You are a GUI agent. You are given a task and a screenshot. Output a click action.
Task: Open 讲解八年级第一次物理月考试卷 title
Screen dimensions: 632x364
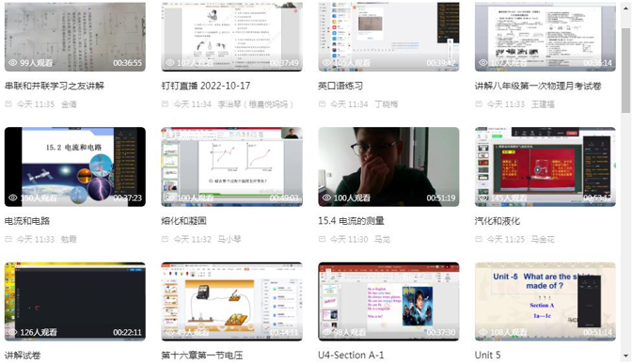pyautogui.click(x=538, y=86)
